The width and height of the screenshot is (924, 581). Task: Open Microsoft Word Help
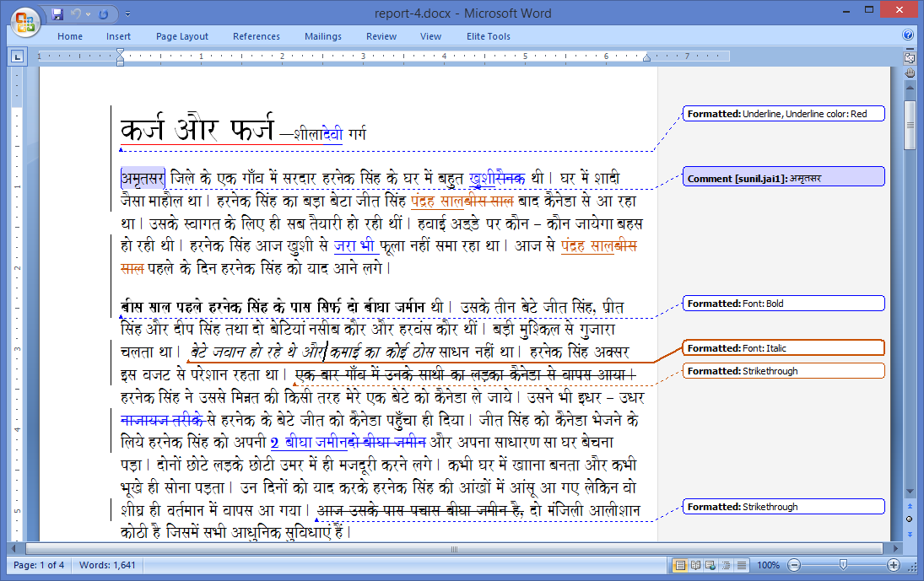click(x=908, y=35)
